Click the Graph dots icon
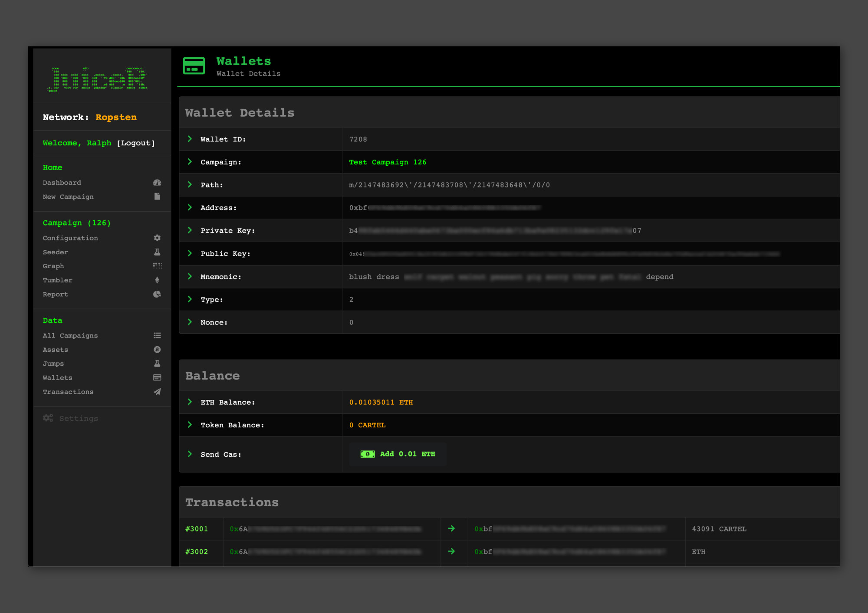Image resolution: width=868 pixels, height=613 pixels. (x=157, y=266)
